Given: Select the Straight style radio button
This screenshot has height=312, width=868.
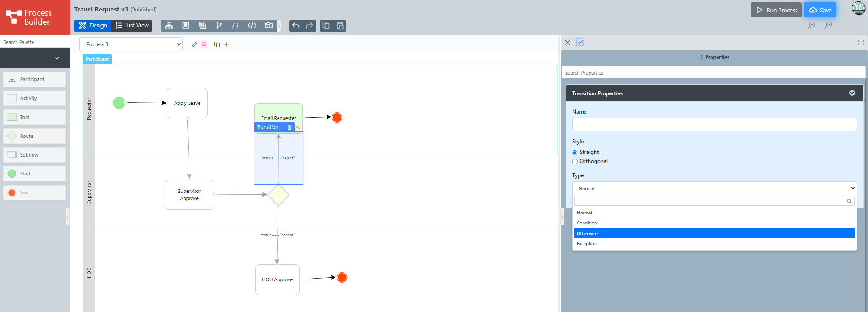Looking at the screenshot, I should (x=575, y=153).
